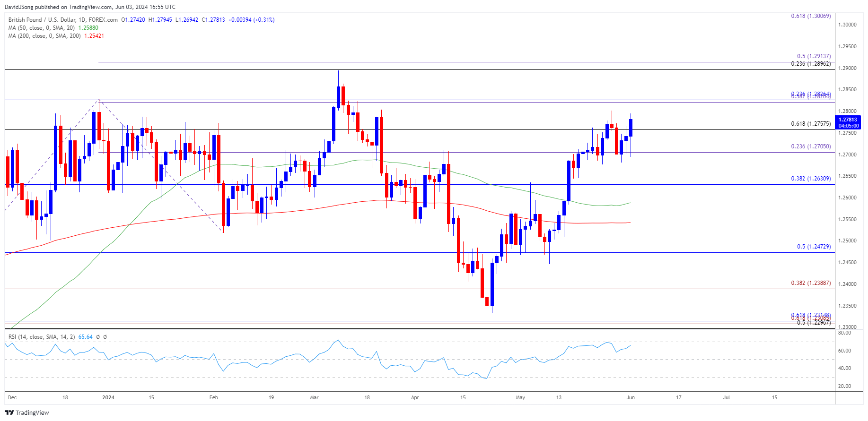Click the Jun date on time axis
Viewport: 868px width, 421px height.
tap(631, 397)
